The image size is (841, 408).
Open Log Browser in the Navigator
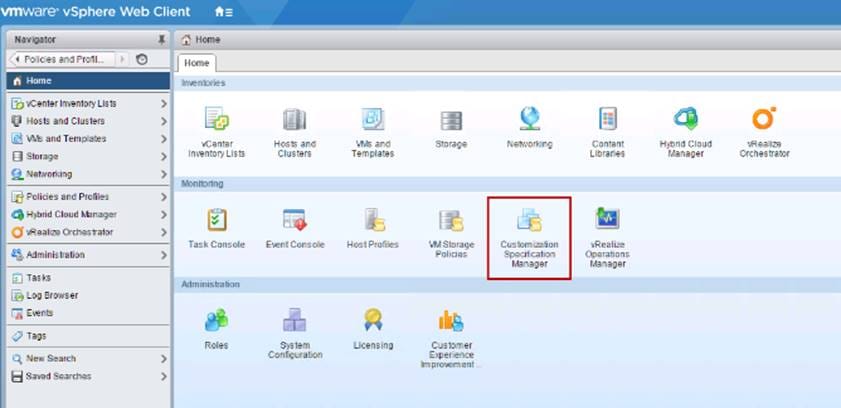click(x=88, y=295)
